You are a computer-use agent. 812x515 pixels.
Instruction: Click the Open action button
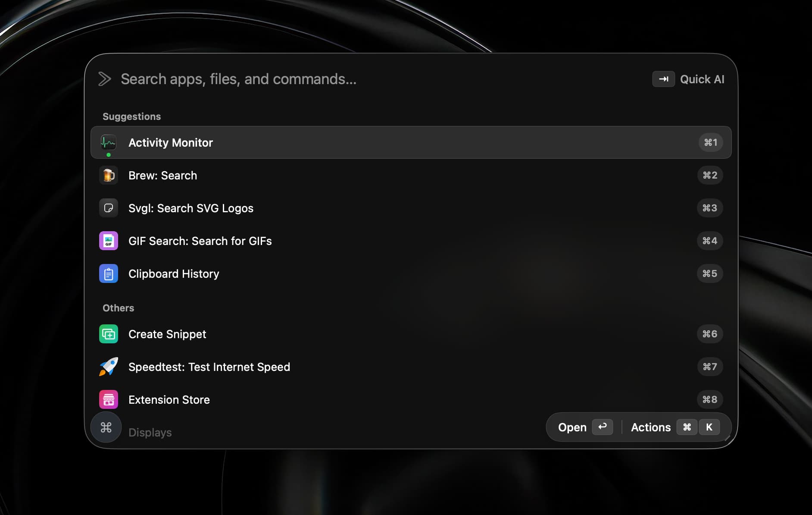[x=585, y=427]
